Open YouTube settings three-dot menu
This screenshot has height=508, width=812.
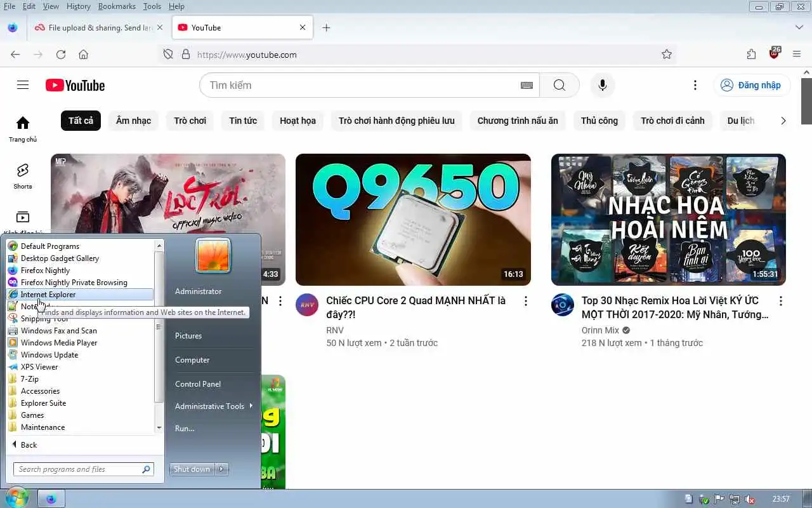tap(695, 85)
